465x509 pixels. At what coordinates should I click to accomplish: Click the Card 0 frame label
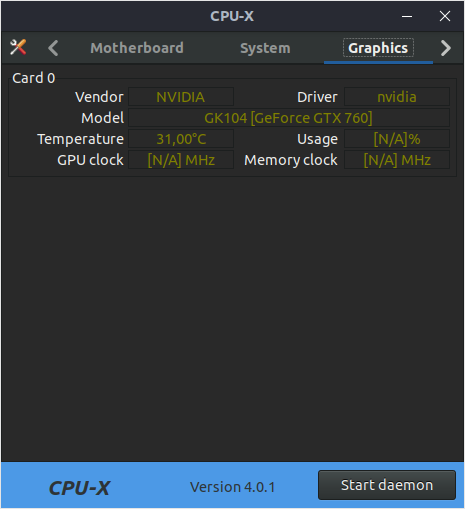pyautogui.click(x=34, y=78)
